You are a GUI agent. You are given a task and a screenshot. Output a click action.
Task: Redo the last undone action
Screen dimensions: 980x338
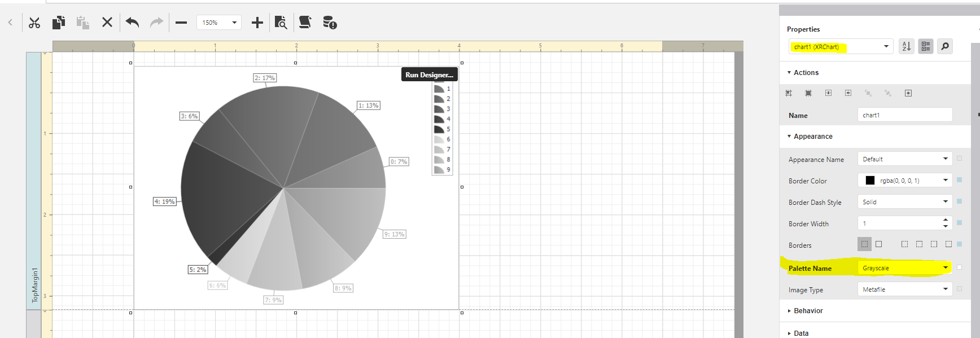click(x=156, y=23)
